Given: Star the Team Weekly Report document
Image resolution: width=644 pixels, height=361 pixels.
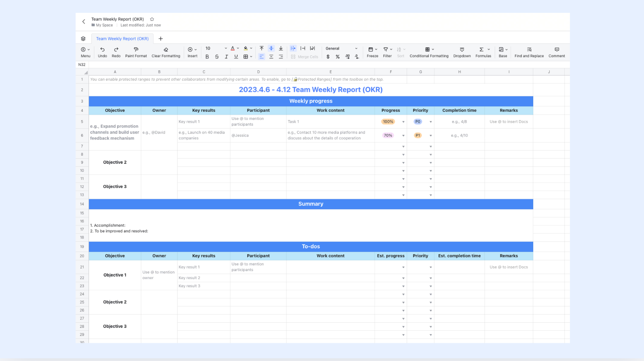Looking at the screenshot, I should [x=152, y=19].
